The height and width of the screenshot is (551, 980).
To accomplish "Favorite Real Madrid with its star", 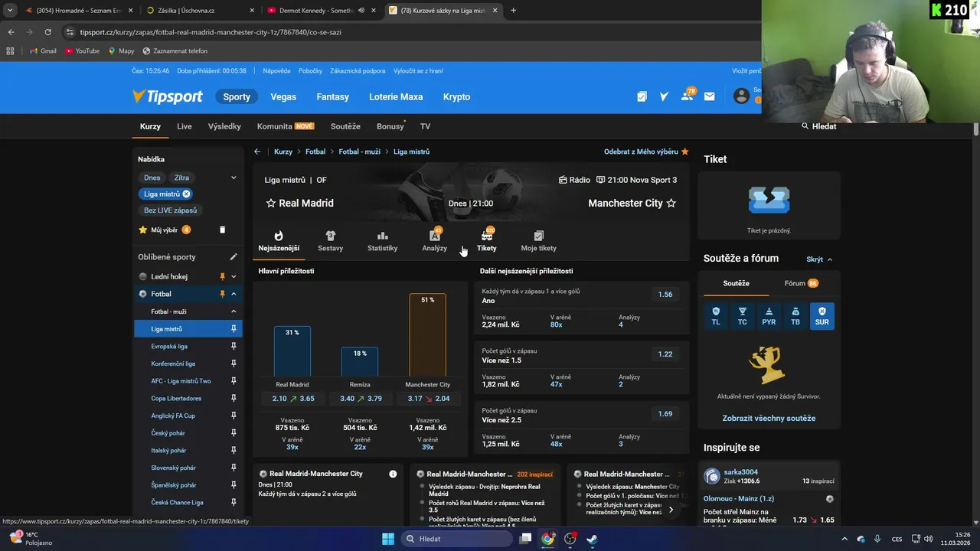I will point(270,203).
